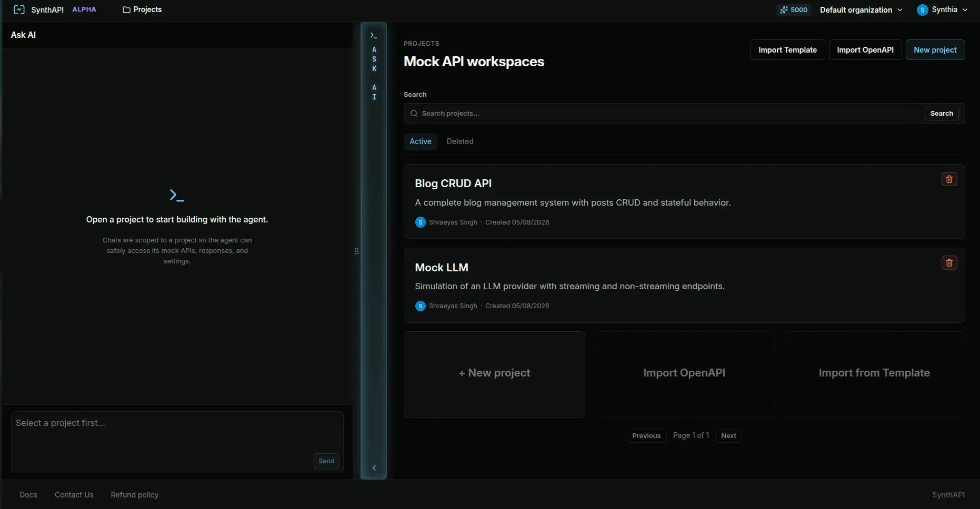
Task: Click the magnifier icon in the search box
Action: [414, 114]
